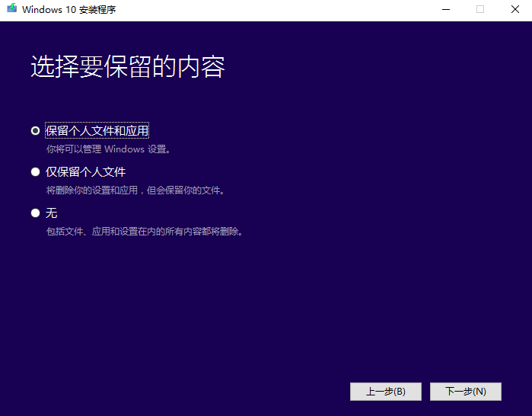This screenshot has width=532, height=416.
Task: Click empty title bar area beside window title
Action: tap(266, 10)
